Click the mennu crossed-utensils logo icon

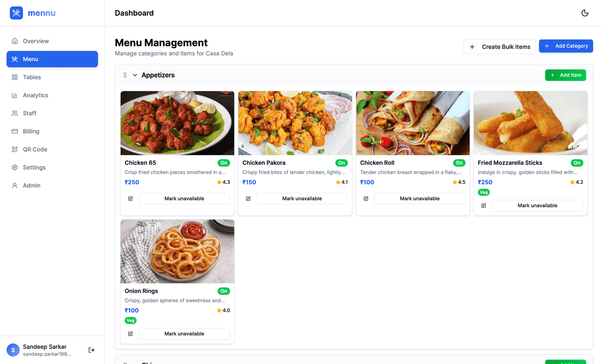(x=16, y=13)
